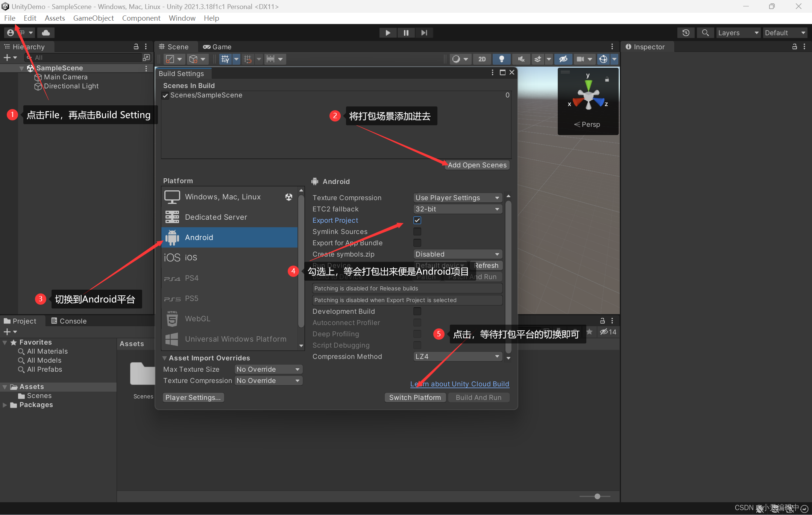Open Learn about Unity Cloud Build link

pos(460,384)
